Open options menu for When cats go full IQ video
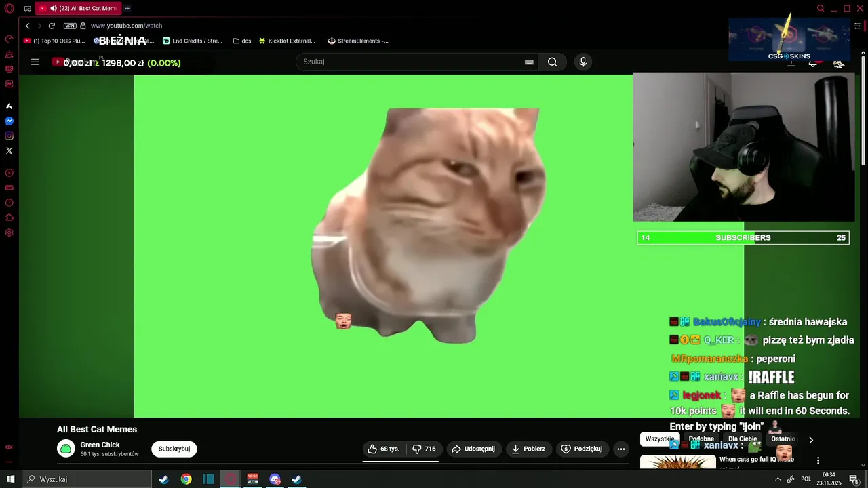Screen dimensions: 868x488 click(x=818, y=461)
